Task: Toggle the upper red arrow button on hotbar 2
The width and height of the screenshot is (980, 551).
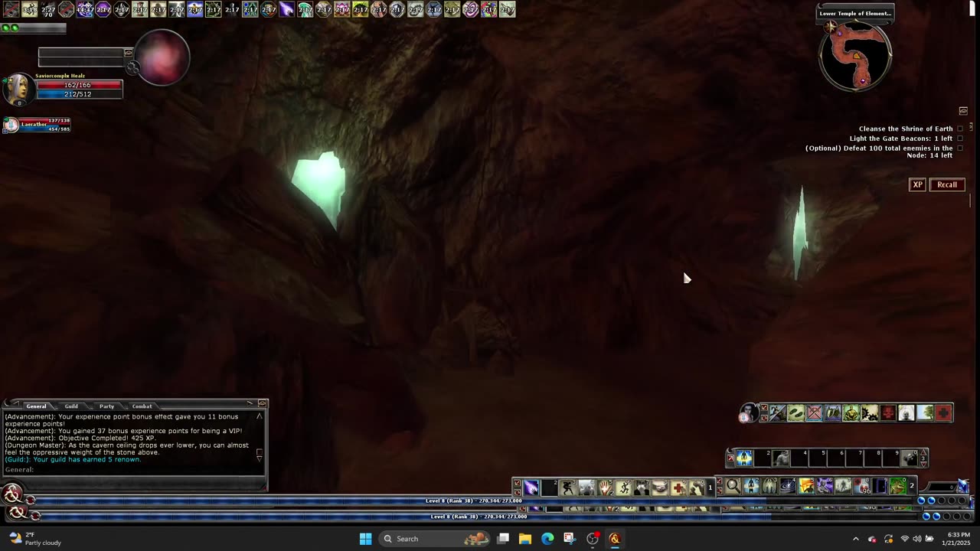Action: pyautogui.click(x=719, y=481)
